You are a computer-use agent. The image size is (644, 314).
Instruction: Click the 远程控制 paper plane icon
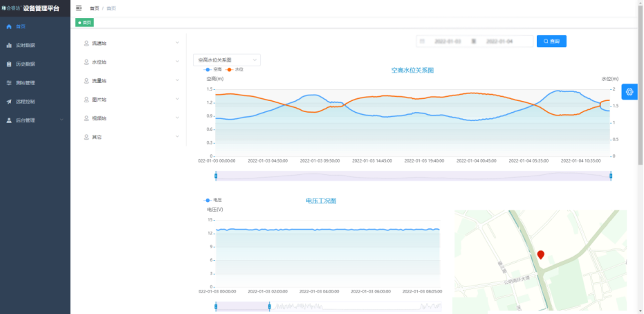[x=9, y=102]
